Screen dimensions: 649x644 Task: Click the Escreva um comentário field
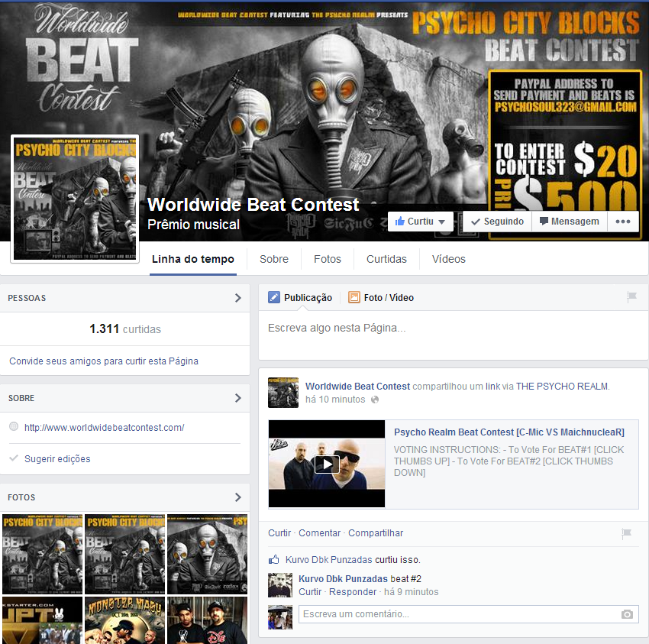[x=469, y=614]
